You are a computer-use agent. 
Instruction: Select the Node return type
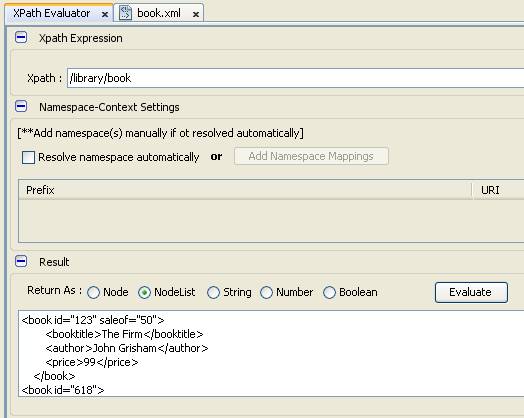[x=93, y=292]
